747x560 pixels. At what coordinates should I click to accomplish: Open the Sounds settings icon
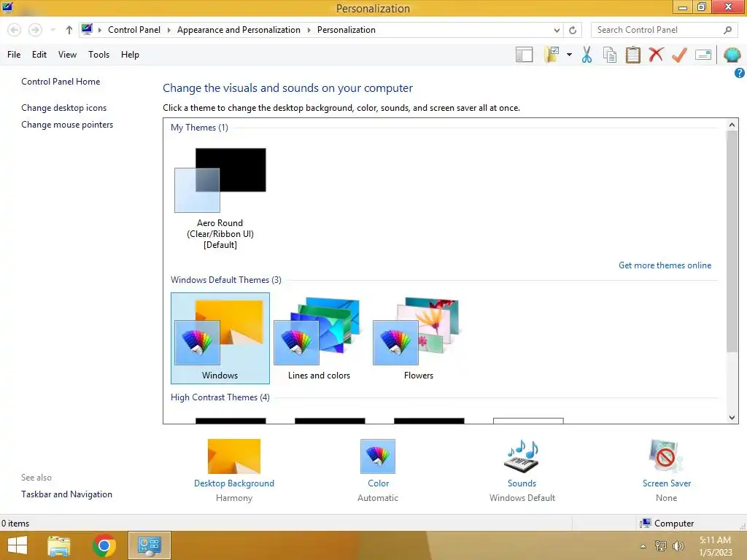522,456
